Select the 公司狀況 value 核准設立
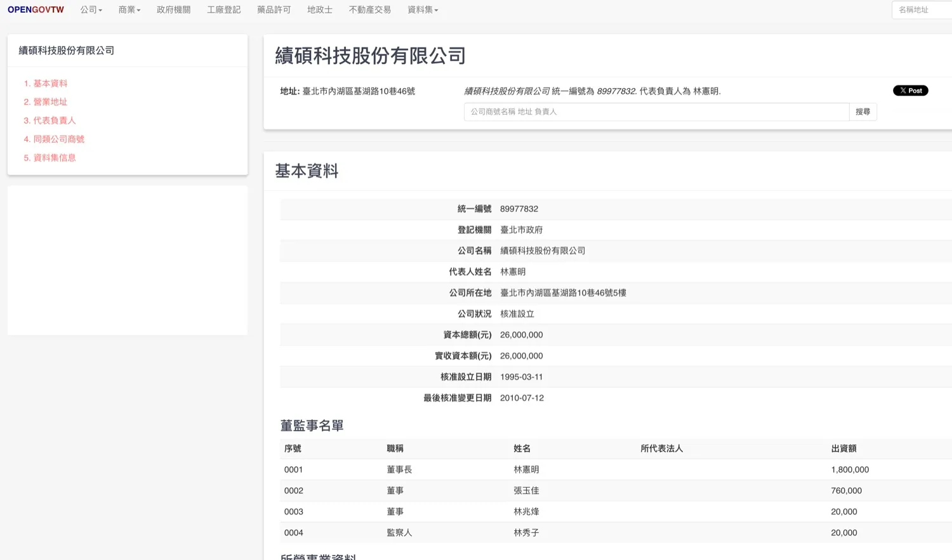The width and height of the screenshot is (952, 560). [517, 313]
